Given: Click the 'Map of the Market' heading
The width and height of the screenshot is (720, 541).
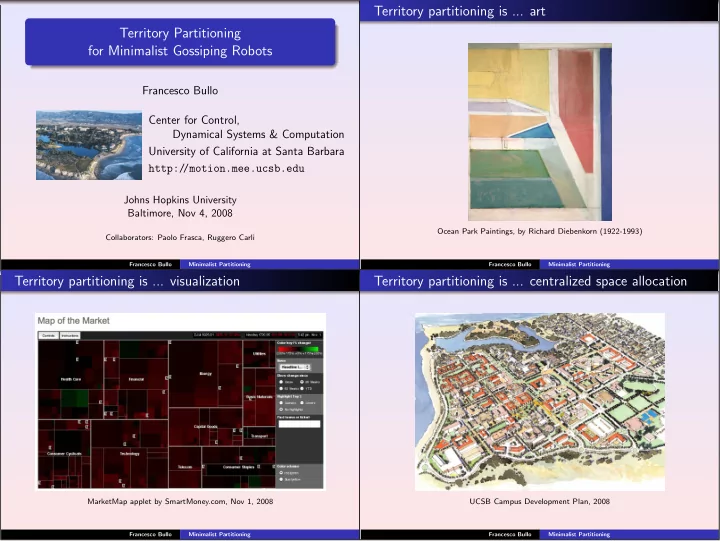Looking at the screenshot, I should point(73,321).
